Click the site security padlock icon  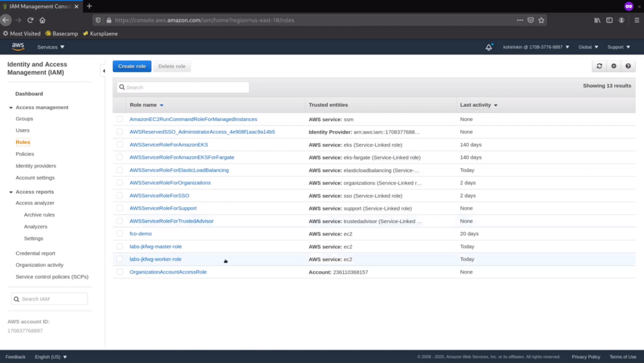pos(109,20)
